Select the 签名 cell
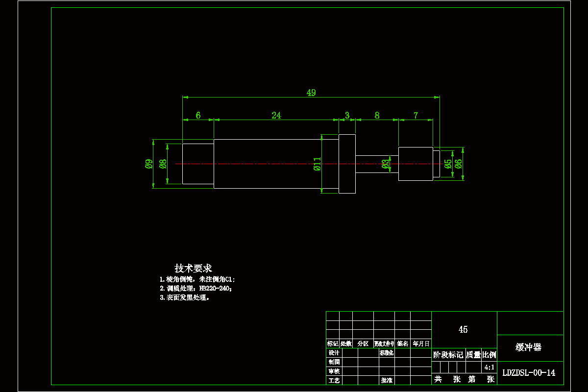 coord(402,344)
